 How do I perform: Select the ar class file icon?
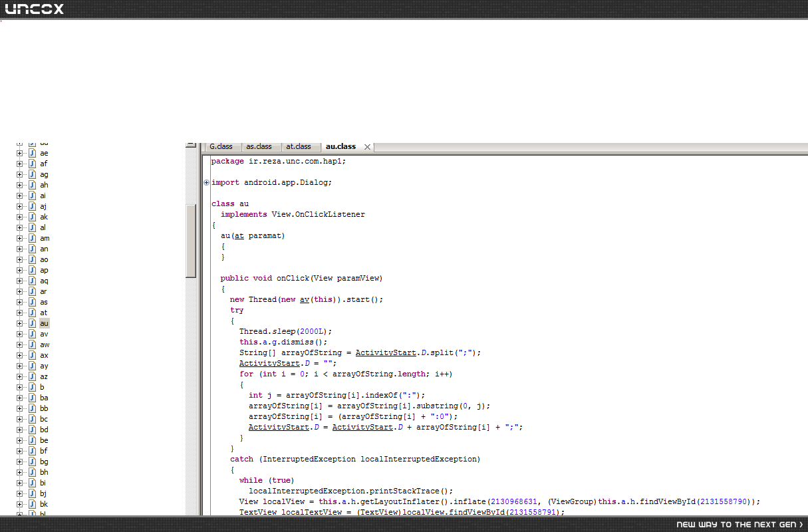pos(31,291)
